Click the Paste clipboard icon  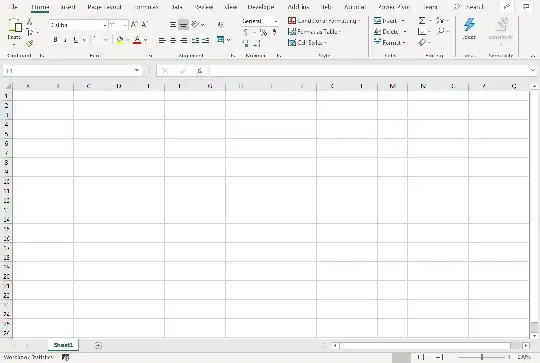click(14, 25)
